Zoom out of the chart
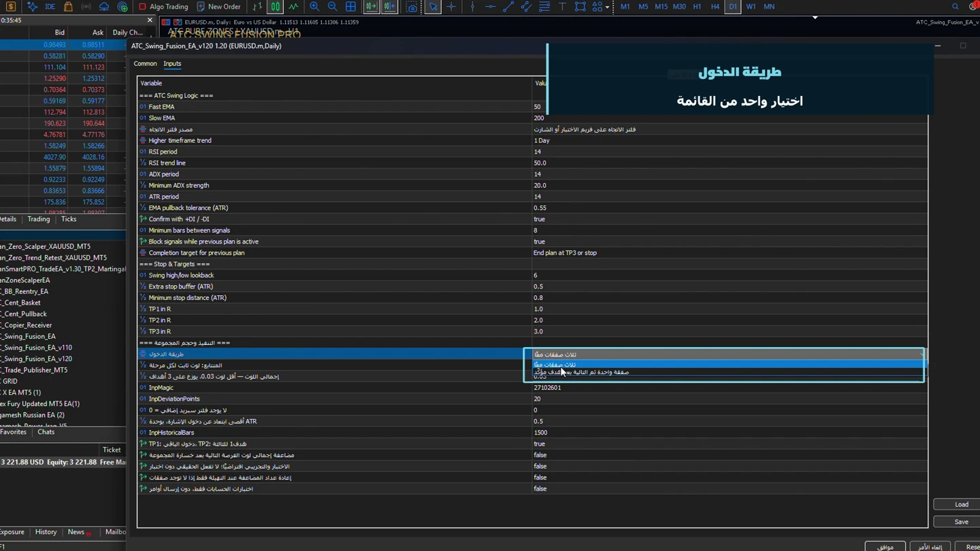This screenshot has height=551, width=980. pyautogui.click(x=332, y=7)
